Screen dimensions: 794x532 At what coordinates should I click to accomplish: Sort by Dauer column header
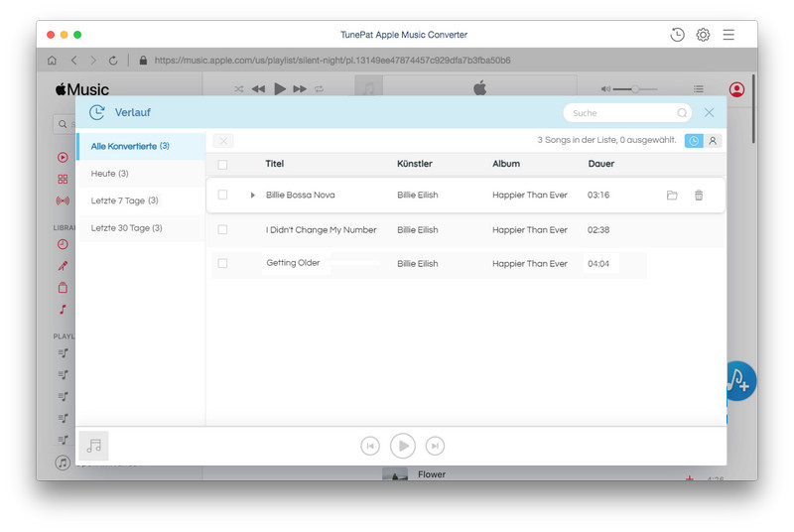601,164
